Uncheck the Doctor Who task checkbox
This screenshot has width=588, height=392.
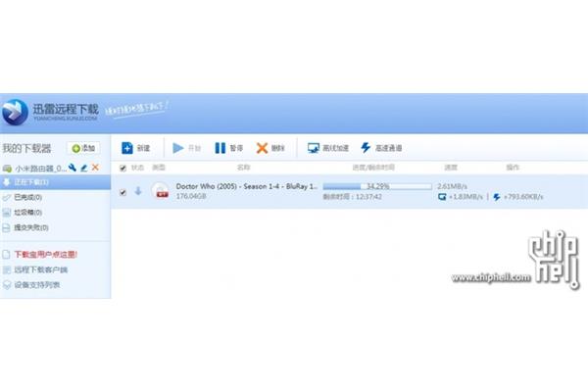tap(122, 192)
